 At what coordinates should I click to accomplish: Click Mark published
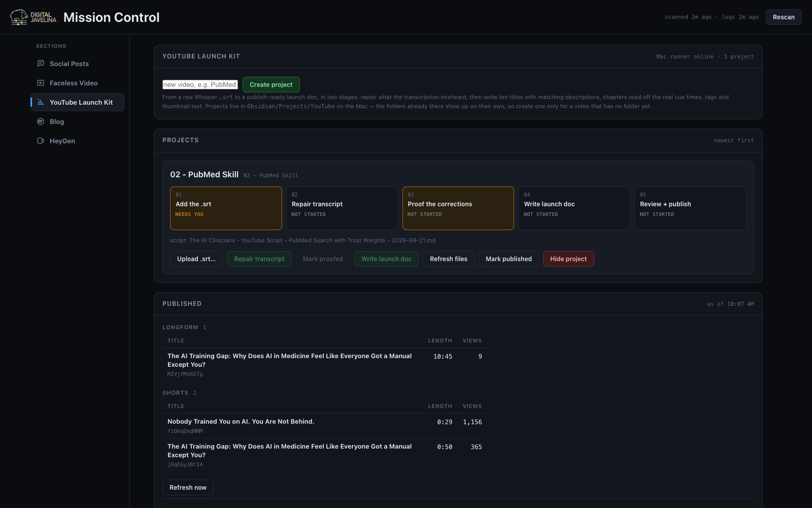(509, 259)
